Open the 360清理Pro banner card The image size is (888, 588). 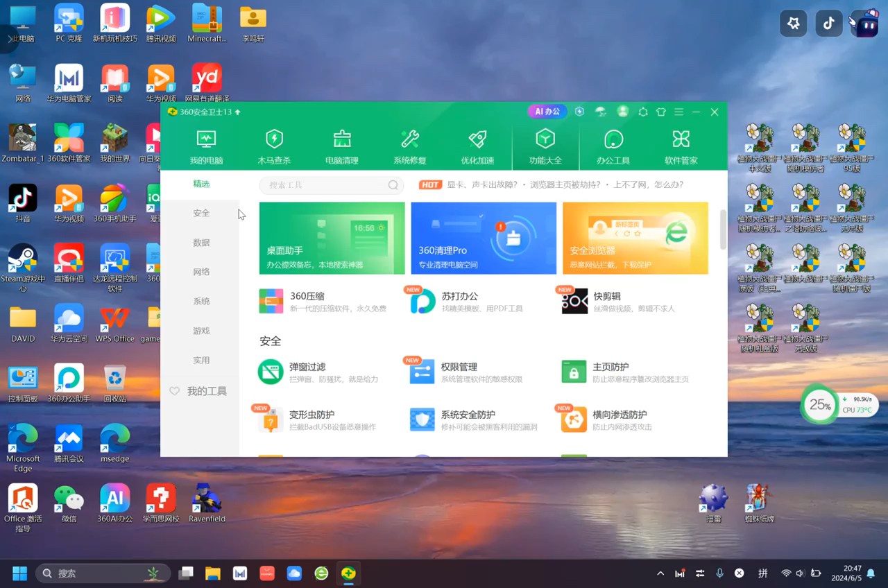[x=484, y=238]
